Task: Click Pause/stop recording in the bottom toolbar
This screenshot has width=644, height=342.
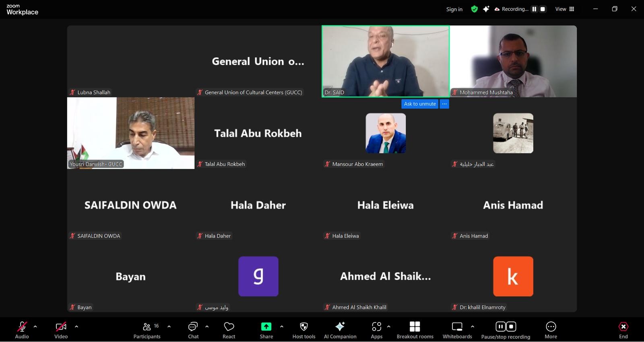Action: coord(506,330)
